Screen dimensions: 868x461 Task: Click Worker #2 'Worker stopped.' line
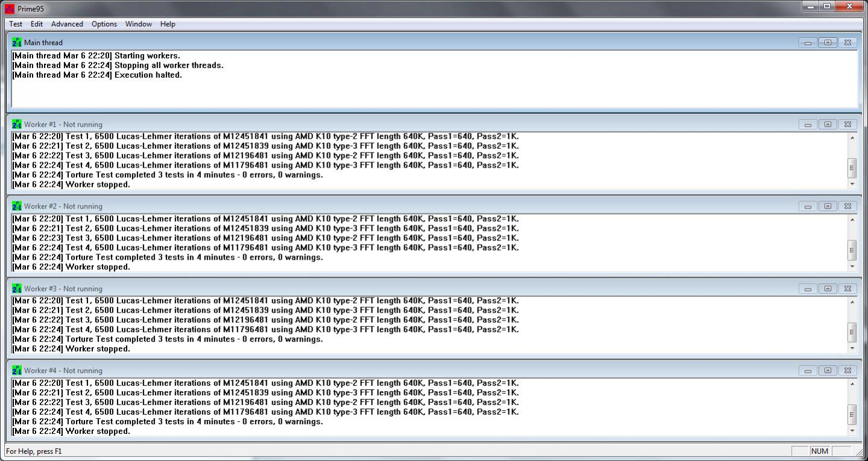tap(71, 266)
